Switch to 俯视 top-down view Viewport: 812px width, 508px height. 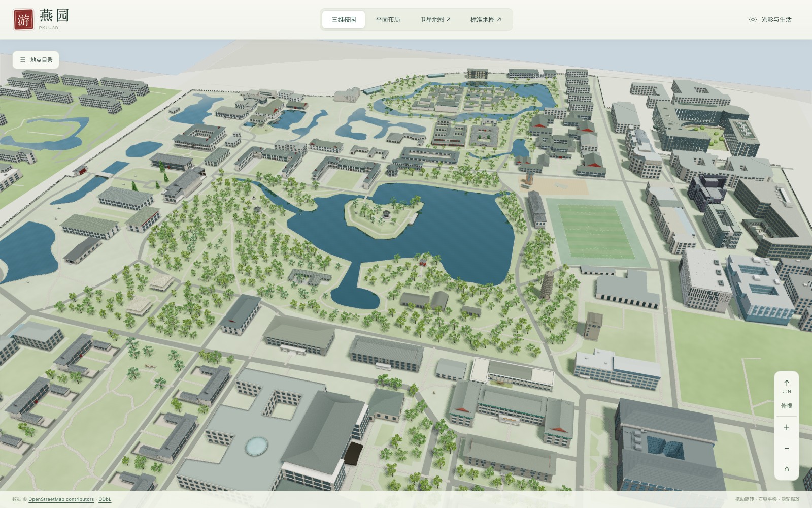787,406
